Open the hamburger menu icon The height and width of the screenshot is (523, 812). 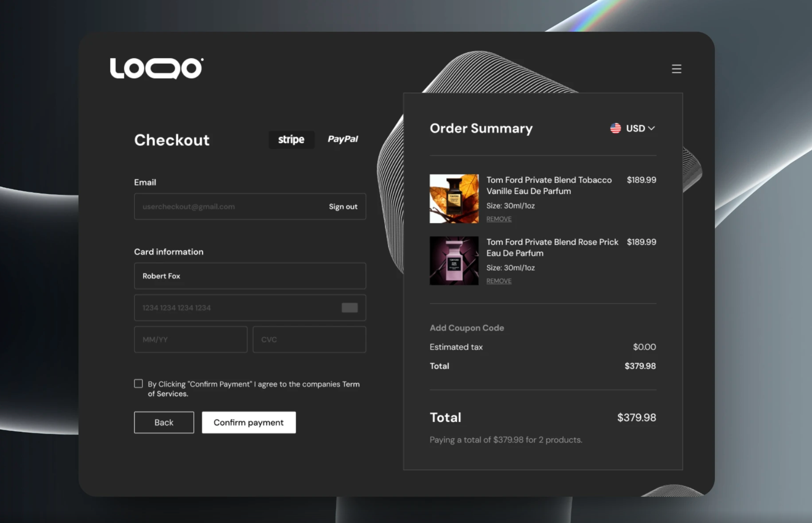[676, 69]
